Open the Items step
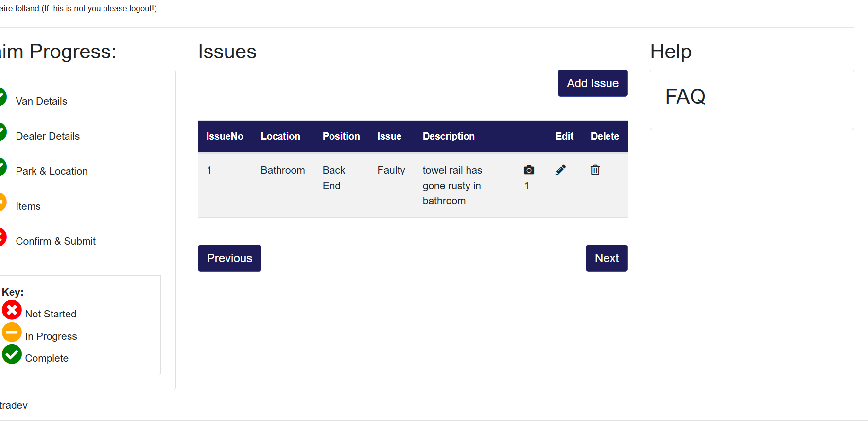868x421 pixels. tap(28, 206)
